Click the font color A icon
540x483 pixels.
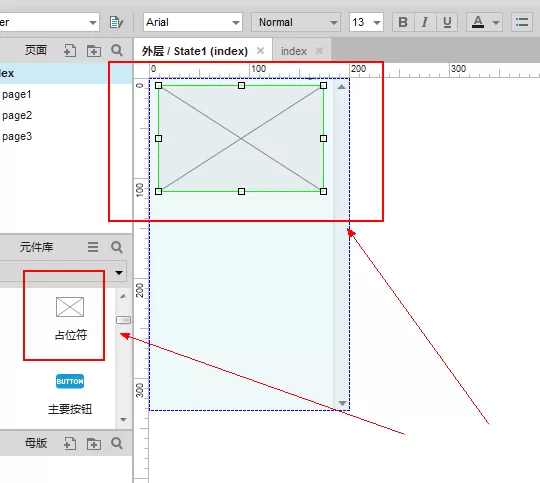pyautogui.click(x=478, y=22)
